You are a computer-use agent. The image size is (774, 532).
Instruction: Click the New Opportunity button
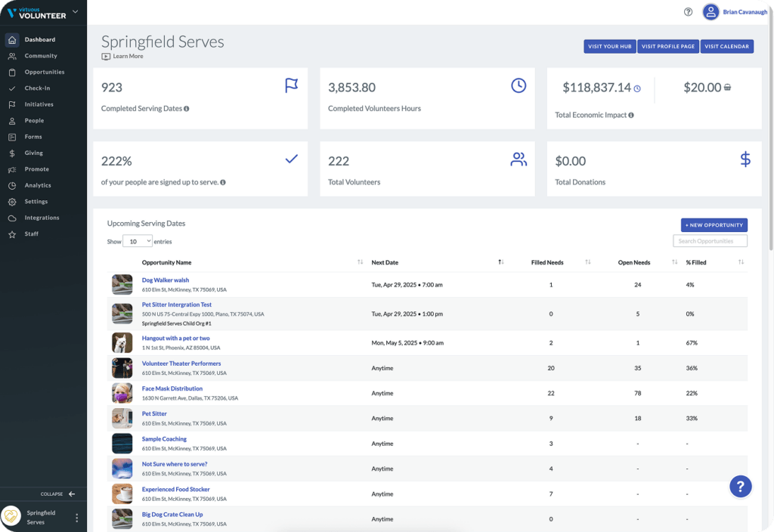point(714,225)
